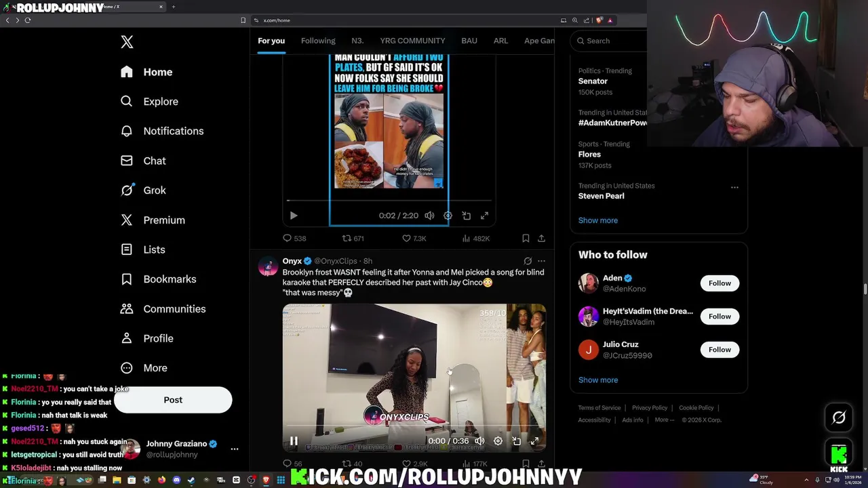Click the Grok floating button
868x488 pixels.
839,418
